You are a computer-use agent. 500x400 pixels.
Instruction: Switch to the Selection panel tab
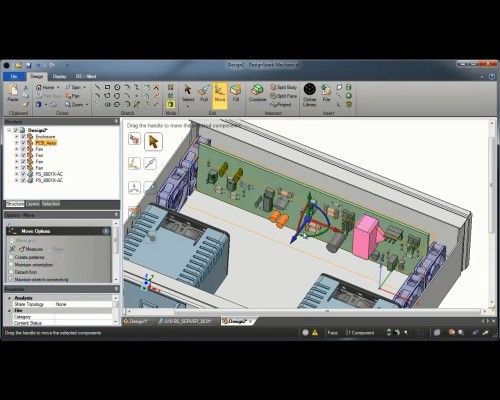[51, 204]
